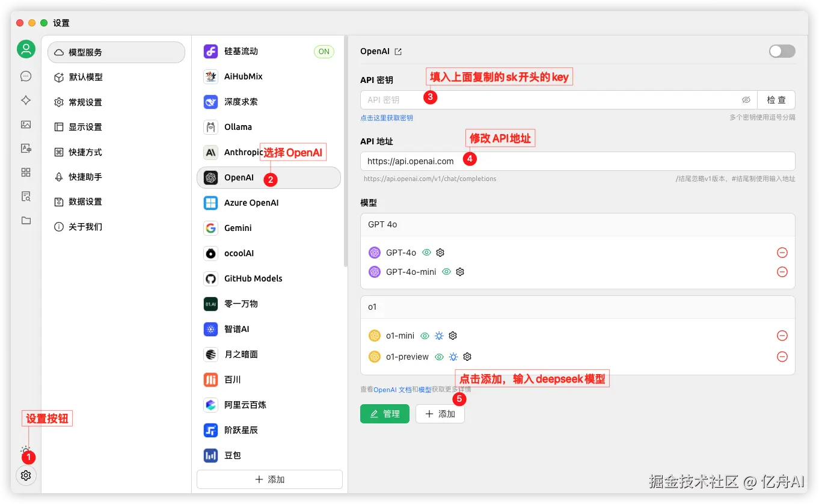Image resolution: width=819 pixels, height=504 pixels.
Task: Open settings gear for o1-preview
Action: [467, 357]
